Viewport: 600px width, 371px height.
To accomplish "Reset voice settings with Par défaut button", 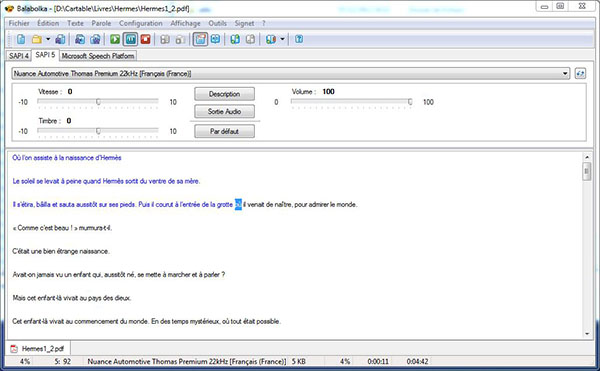I will tap(224, 131).
